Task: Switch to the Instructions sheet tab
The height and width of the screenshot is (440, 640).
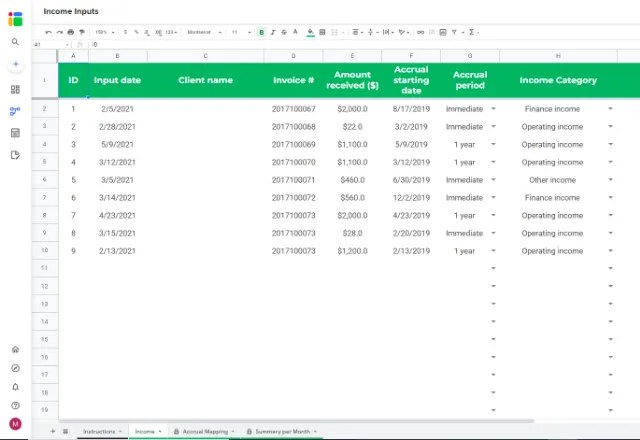Action: [x=102, y=431]
